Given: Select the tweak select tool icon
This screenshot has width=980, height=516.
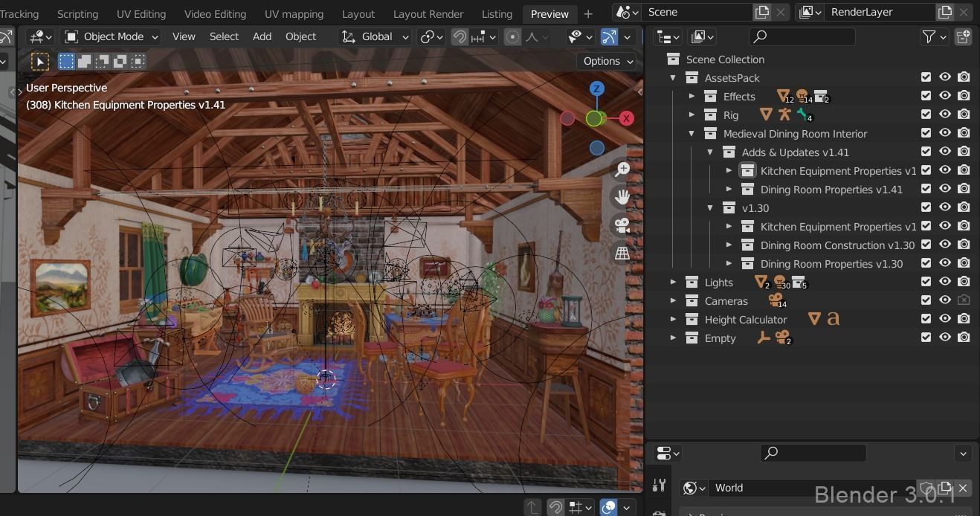Looking at the screenshot, I should [x=40, y=62].
